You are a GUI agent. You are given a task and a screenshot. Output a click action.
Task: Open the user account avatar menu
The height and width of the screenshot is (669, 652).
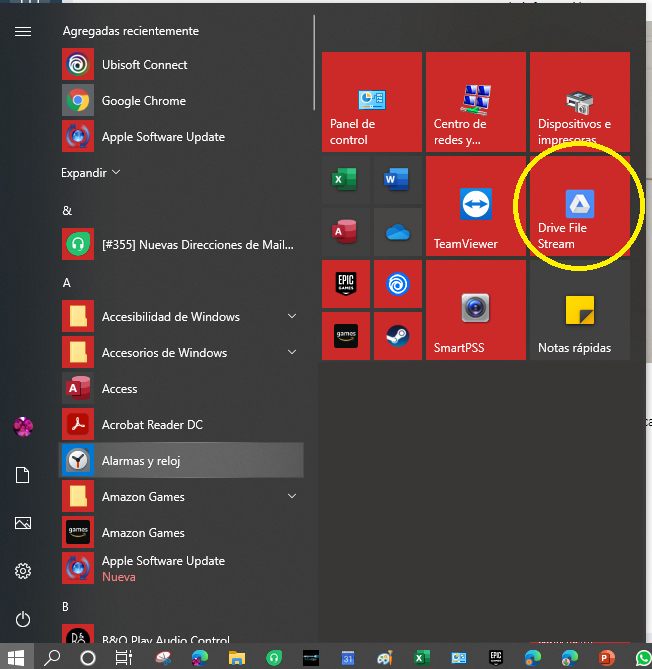pos(23,427)
